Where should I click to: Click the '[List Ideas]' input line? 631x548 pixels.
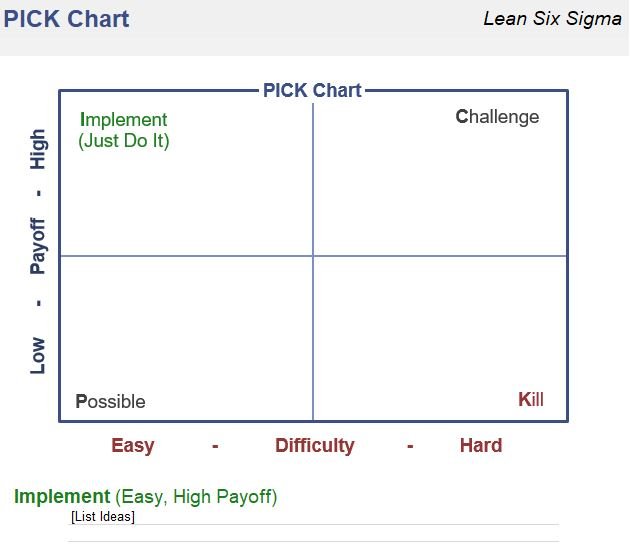pos(314,517)
